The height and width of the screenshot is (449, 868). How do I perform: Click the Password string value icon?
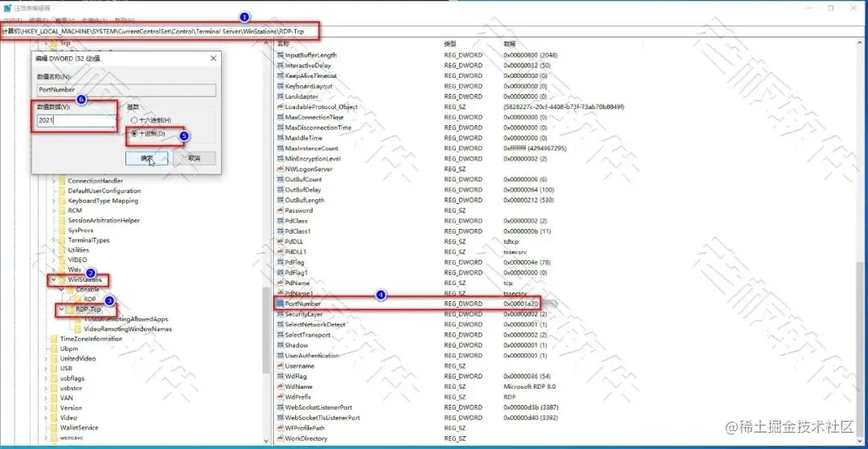tap(280, 210)
